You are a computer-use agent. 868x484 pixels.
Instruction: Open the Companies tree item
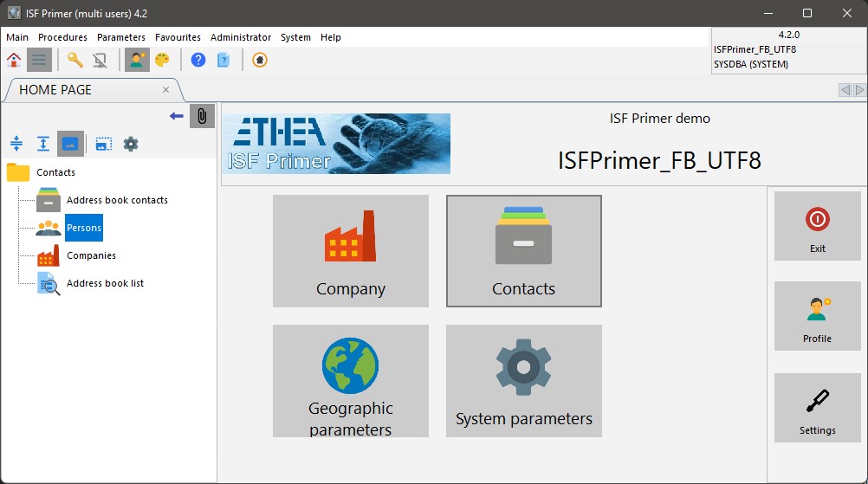(x=91, y=255)
